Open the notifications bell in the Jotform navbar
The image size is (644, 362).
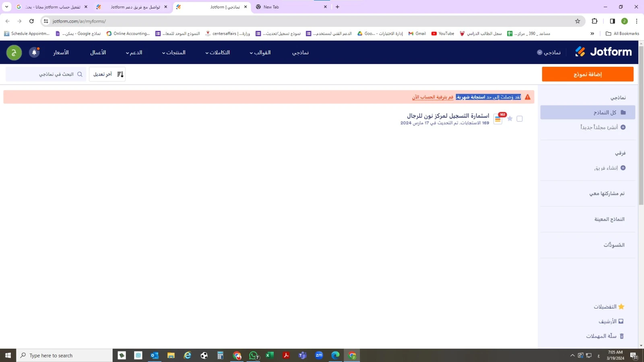point(34,52)
